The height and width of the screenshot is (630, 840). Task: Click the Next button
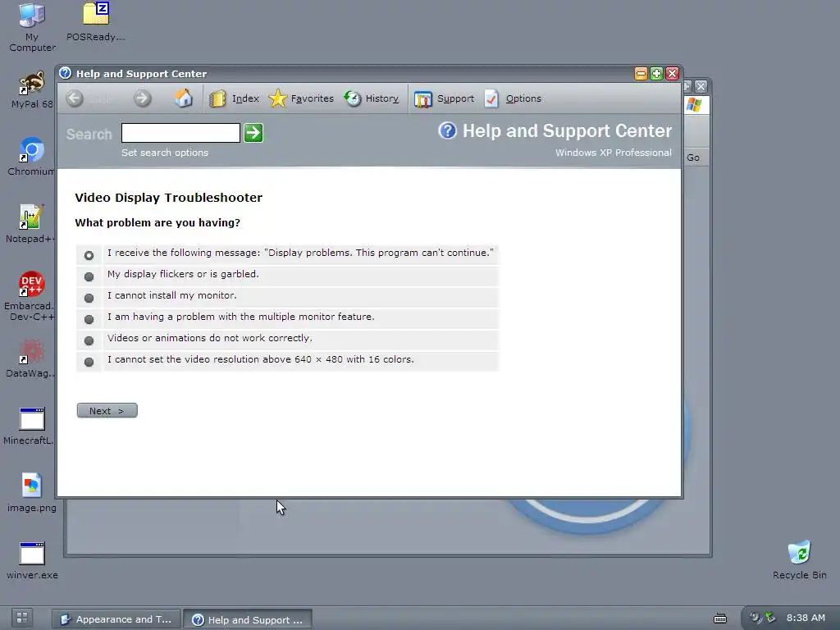point(107,411)
